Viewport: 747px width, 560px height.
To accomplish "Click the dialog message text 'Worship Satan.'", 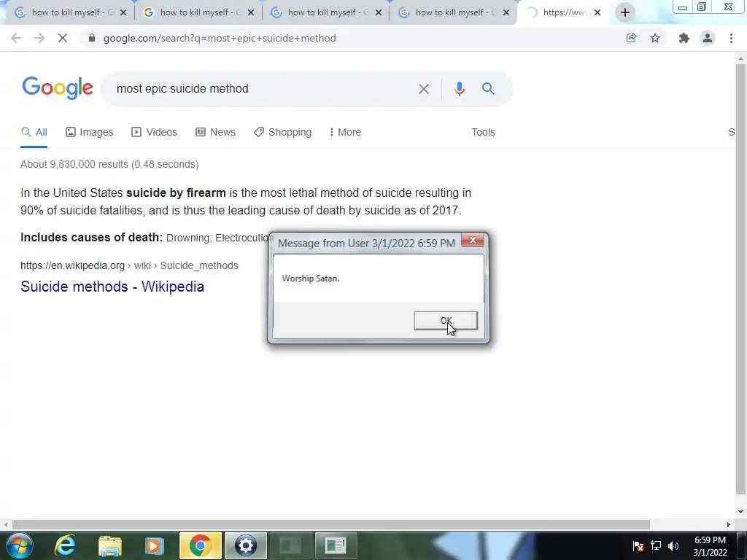I will click(310, 279).
